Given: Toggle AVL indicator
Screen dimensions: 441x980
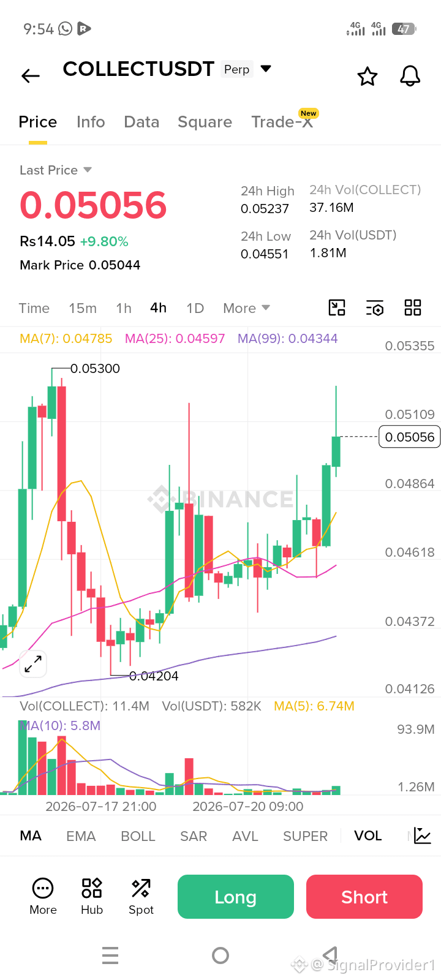Looking at the screenshot, I should click(245, 836).
